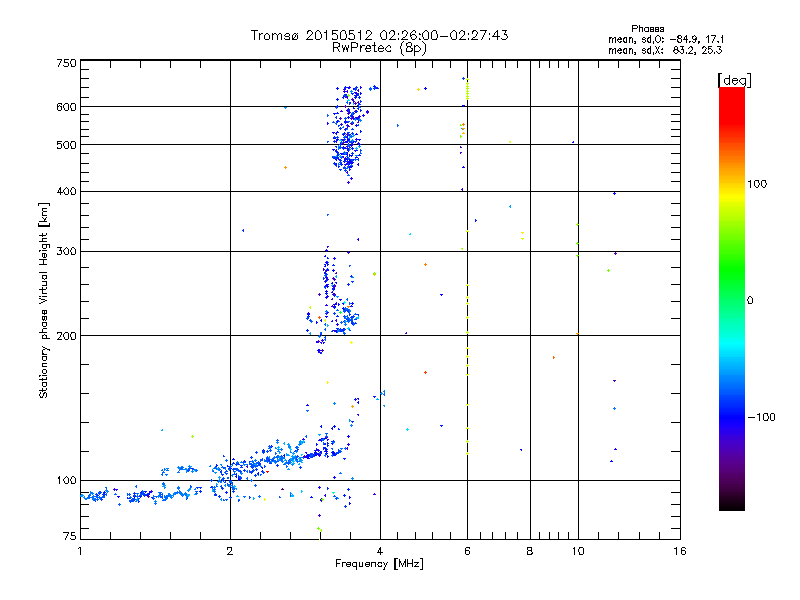Viewport: 800px width, 600px height.
Task: Click the x-axis tick label '8'
Action: coord(530,551)
